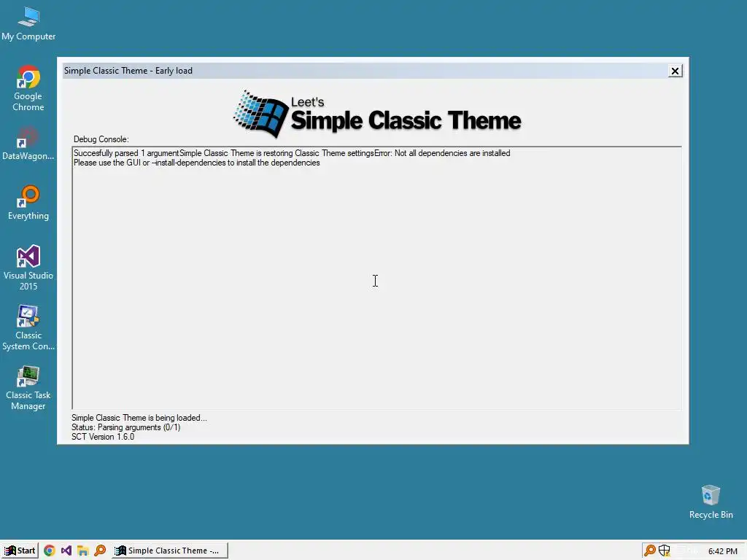Click the "Error: Not all dependencies are installed" text
This screenshot has height=560, width=747.
442,153
